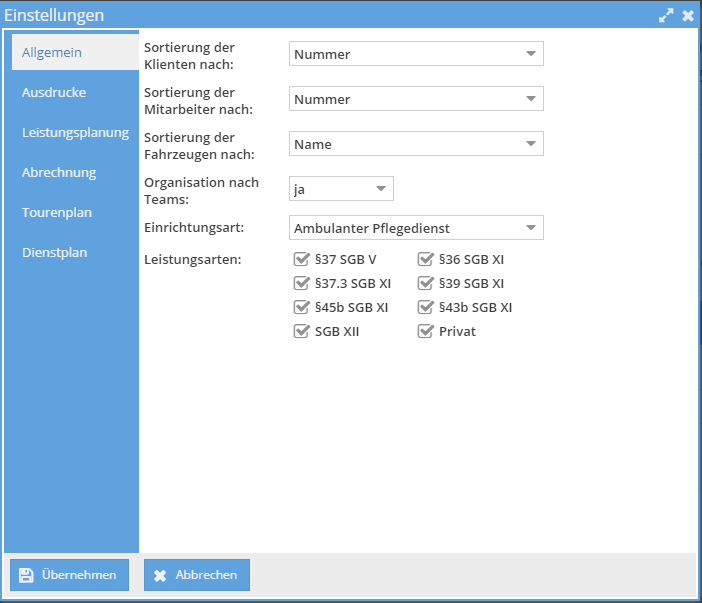Viewport: 702px width, 603px height.
Task: Open the Allgemein settings tab
Action: [x=52, y=52]
